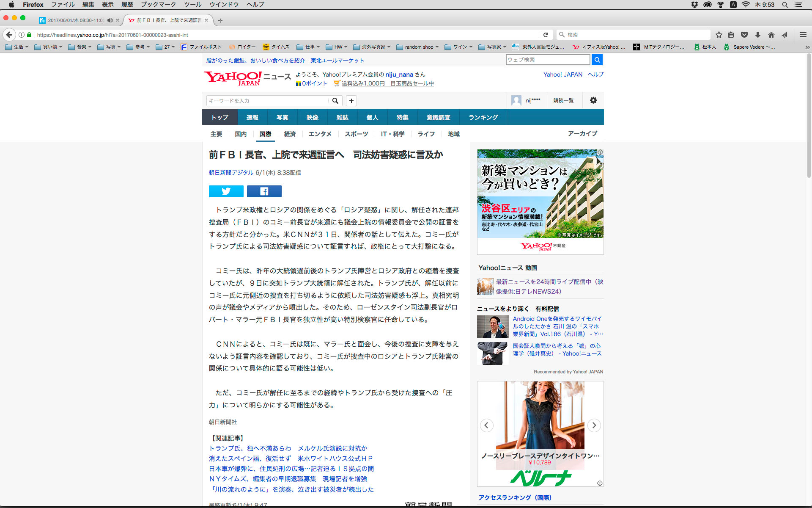812x508 pixels.
Task: Bookmark this page with star icon
Action: 719,35
